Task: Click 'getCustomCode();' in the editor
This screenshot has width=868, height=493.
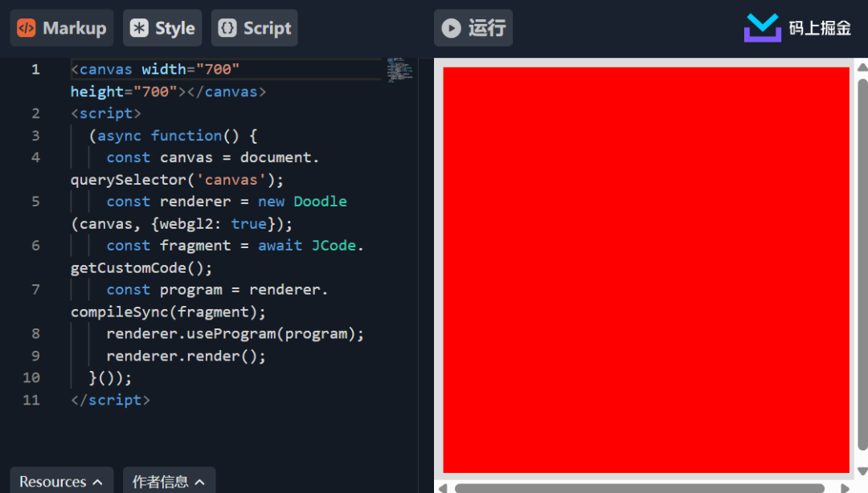Action: pos(141,268)
